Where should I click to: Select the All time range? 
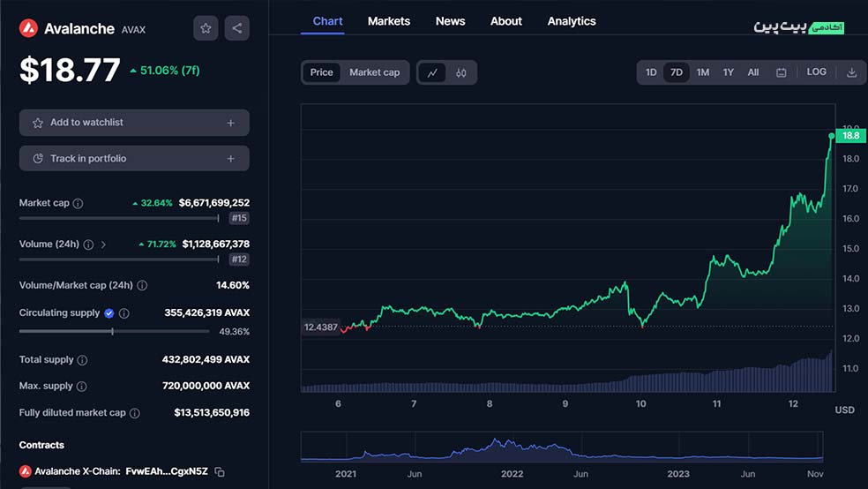[753, 72]
